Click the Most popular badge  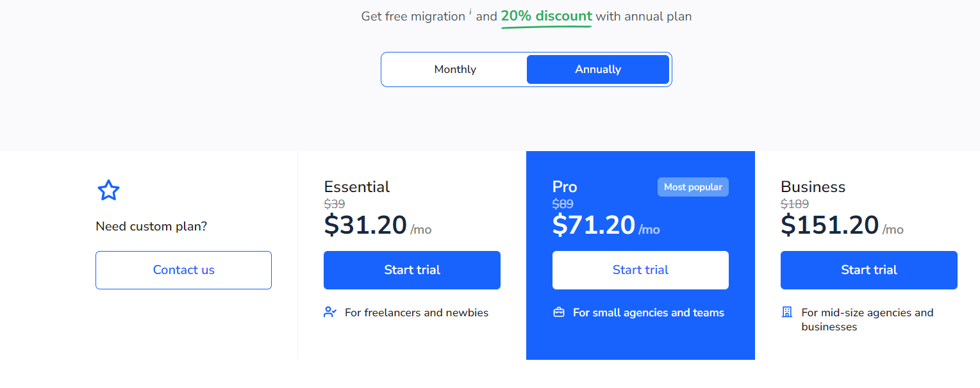coord(693,187)
